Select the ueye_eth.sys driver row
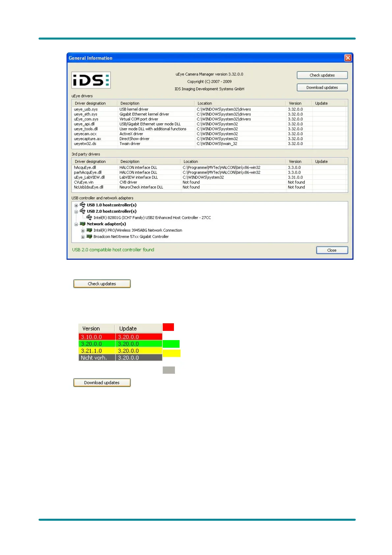The height and width of the screenshot is (555, 392). click(210, 114)
